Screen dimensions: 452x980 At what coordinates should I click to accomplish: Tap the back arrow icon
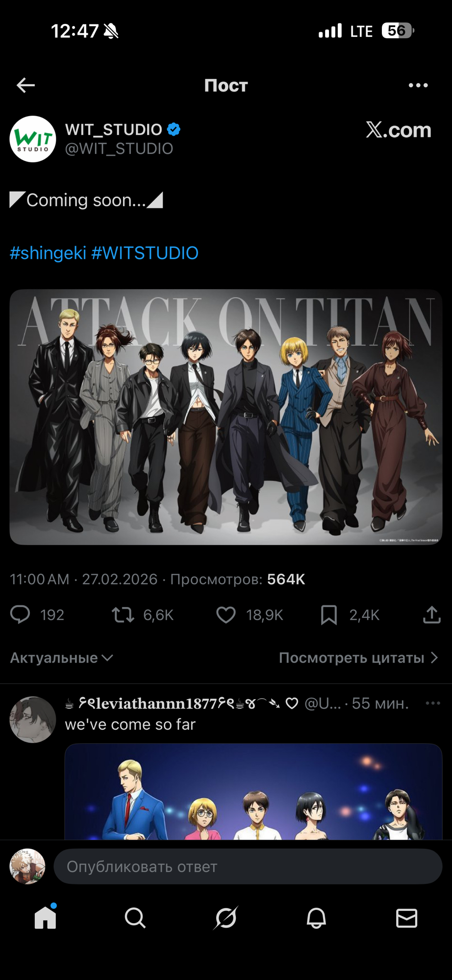(25, 85)
